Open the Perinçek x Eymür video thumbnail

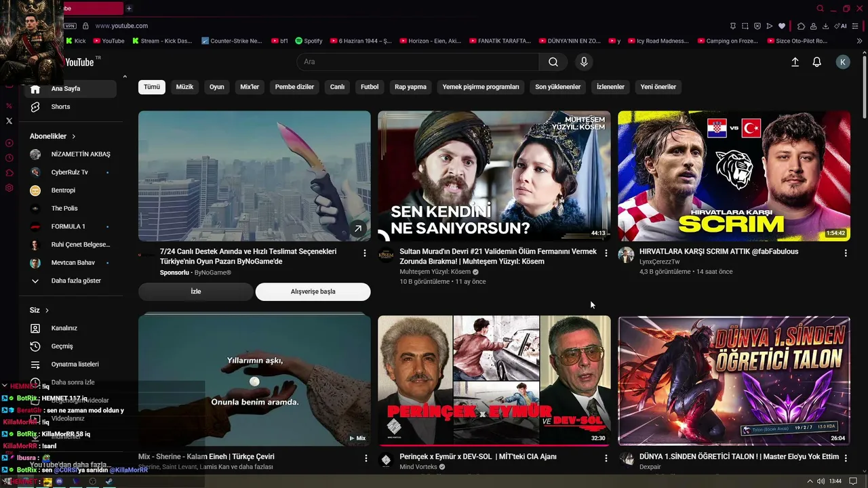pos(494,381)
